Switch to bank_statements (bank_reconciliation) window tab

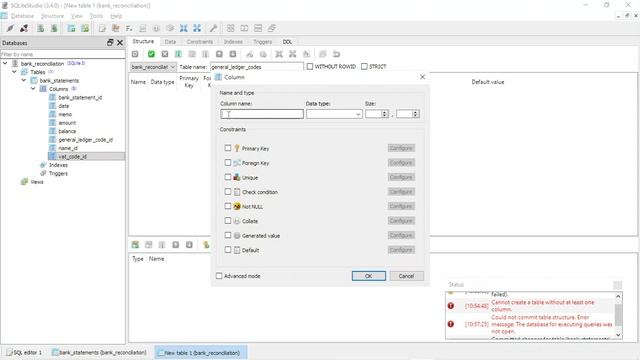pyautogui.click(x=99, y=352)
